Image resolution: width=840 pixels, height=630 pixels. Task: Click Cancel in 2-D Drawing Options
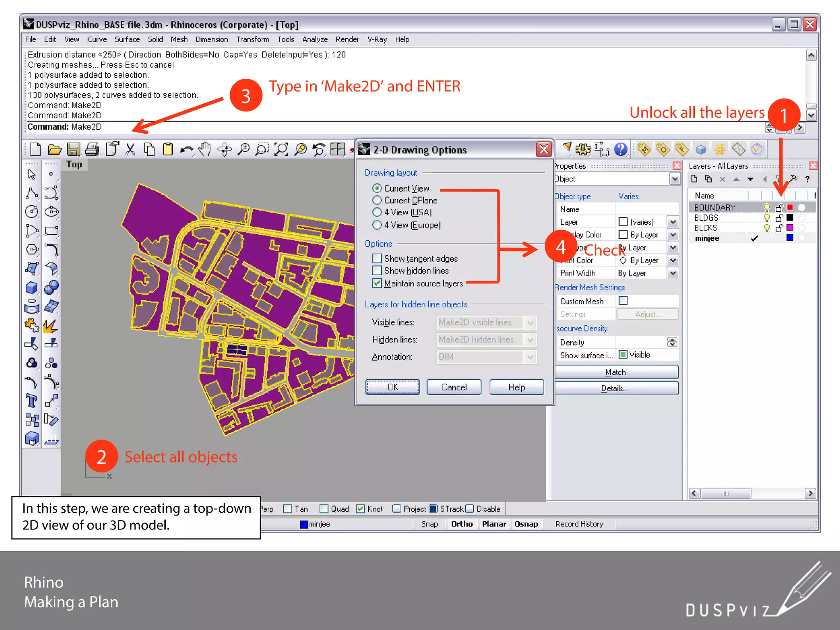tap(454, 387)
